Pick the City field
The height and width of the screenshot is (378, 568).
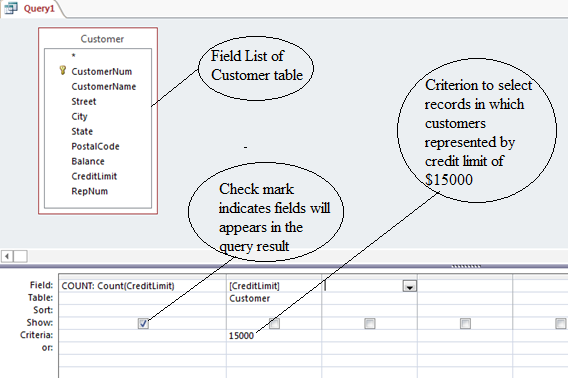click(x=79, y=117)
